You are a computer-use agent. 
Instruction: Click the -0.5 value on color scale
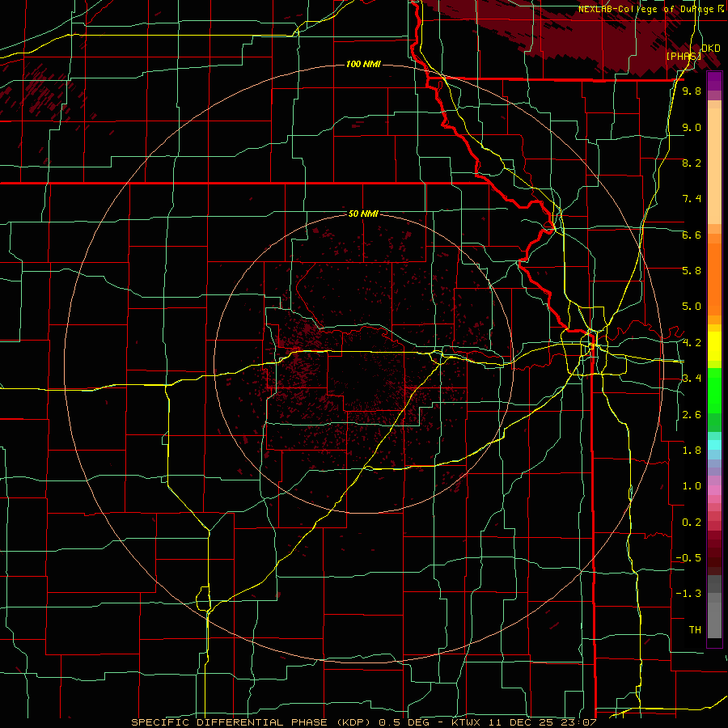[688, 558]
